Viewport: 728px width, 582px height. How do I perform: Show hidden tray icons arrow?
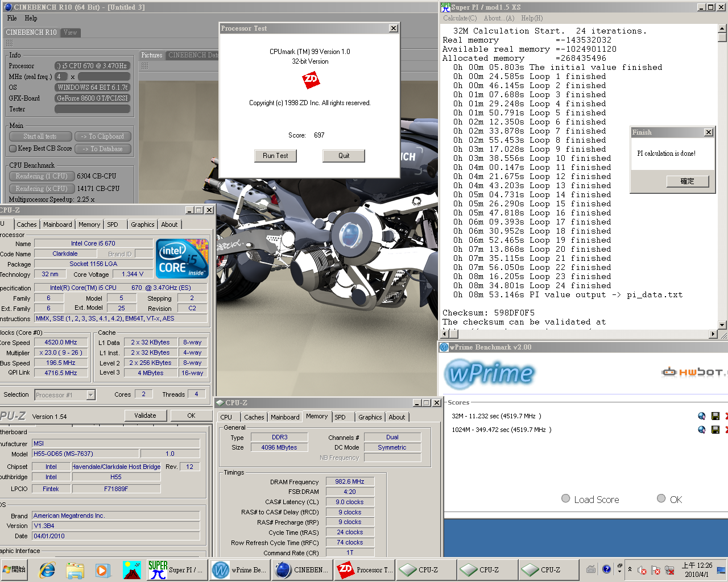(x=630, y=569)
